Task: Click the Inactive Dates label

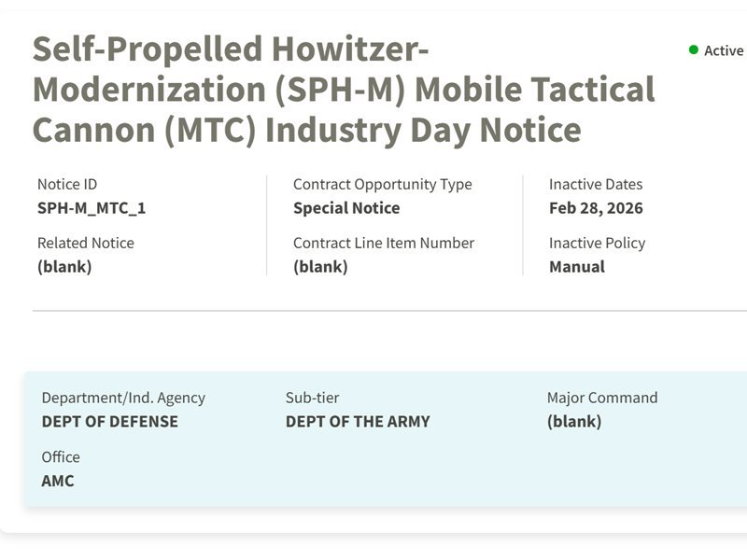Action: coord(596,184)
